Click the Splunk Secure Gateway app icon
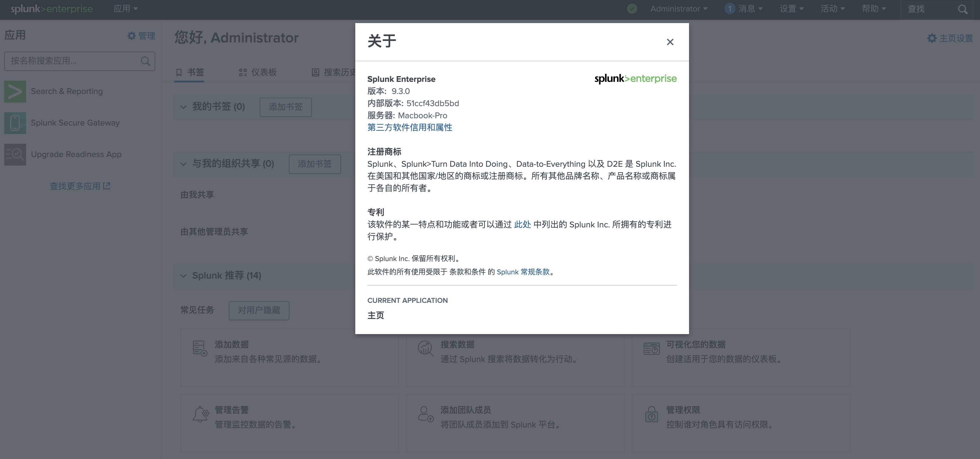 tap(15, 122)
